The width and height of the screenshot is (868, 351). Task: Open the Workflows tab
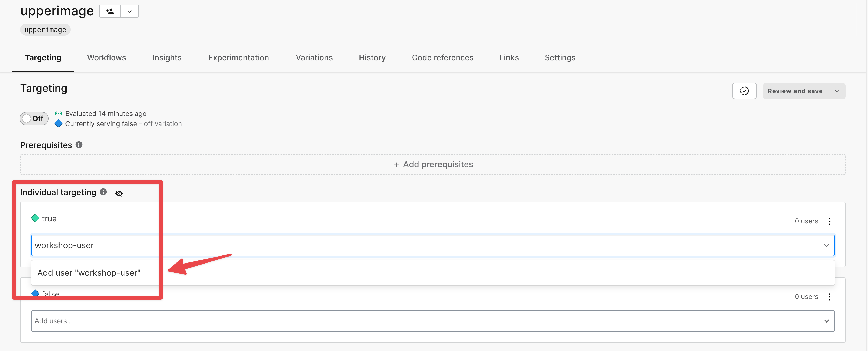[106, 58]
